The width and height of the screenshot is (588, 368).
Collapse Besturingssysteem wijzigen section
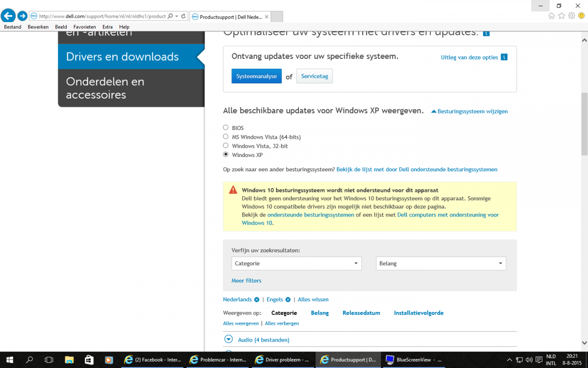(469, 111)
